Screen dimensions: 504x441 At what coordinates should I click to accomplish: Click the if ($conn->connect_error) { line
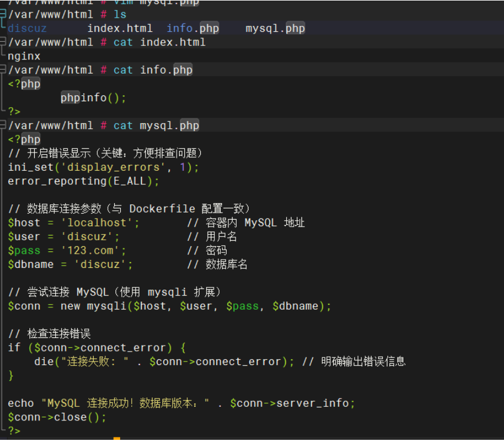(x=97, y=348)
